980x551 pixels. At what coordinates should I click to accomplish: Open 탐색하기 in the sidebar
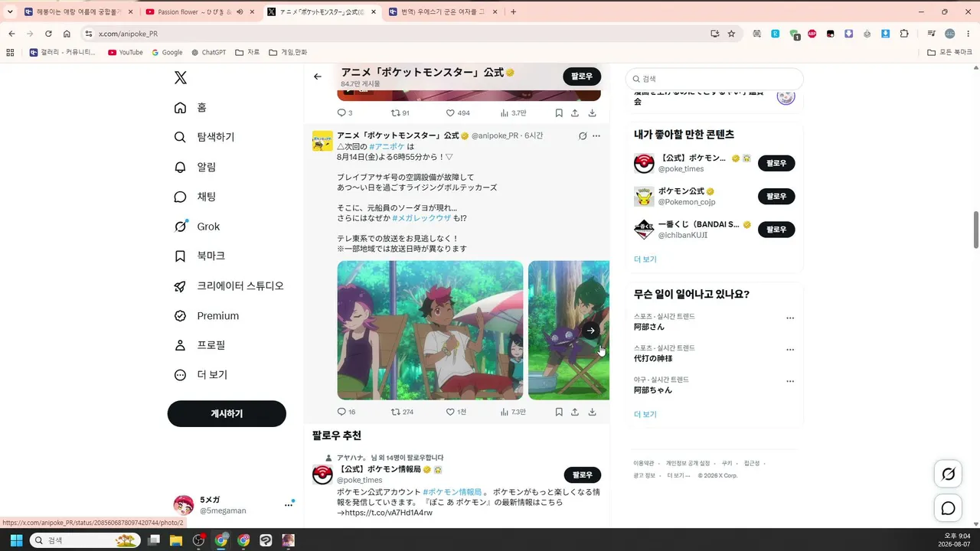pyautogui.click(x=204, y=137)
